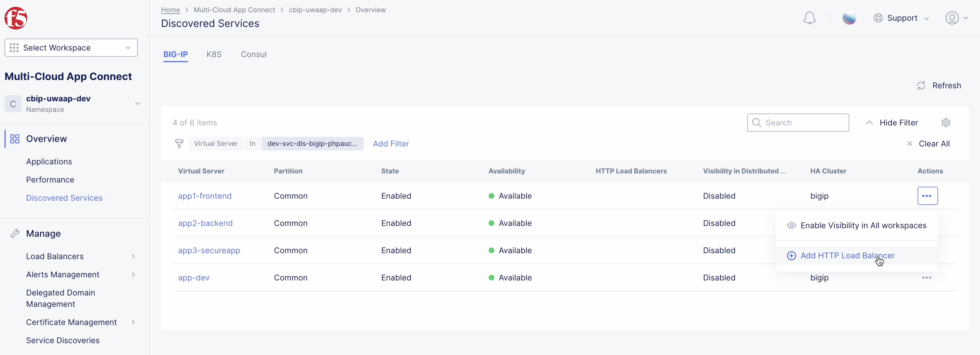This screenshot has width=980, height=355.
Task: Switch to the K8S tab
Action: tap(214, 54)
